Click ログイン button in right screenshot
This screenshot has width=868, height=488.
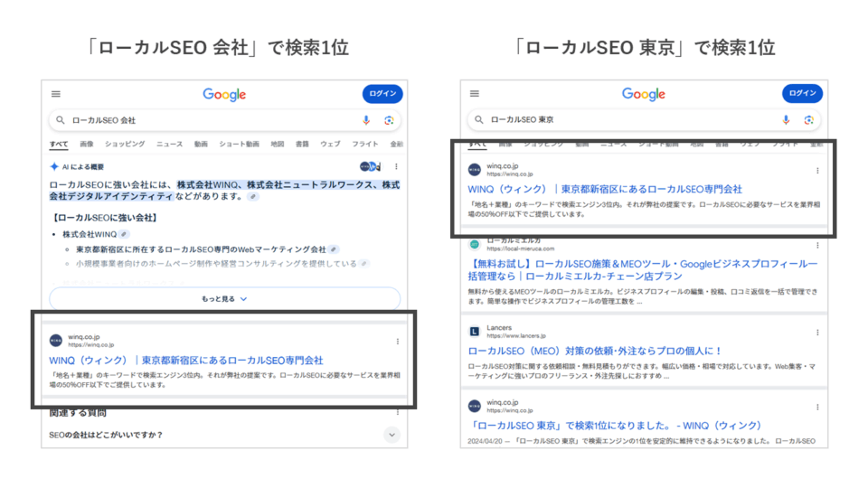pos(802,93)
